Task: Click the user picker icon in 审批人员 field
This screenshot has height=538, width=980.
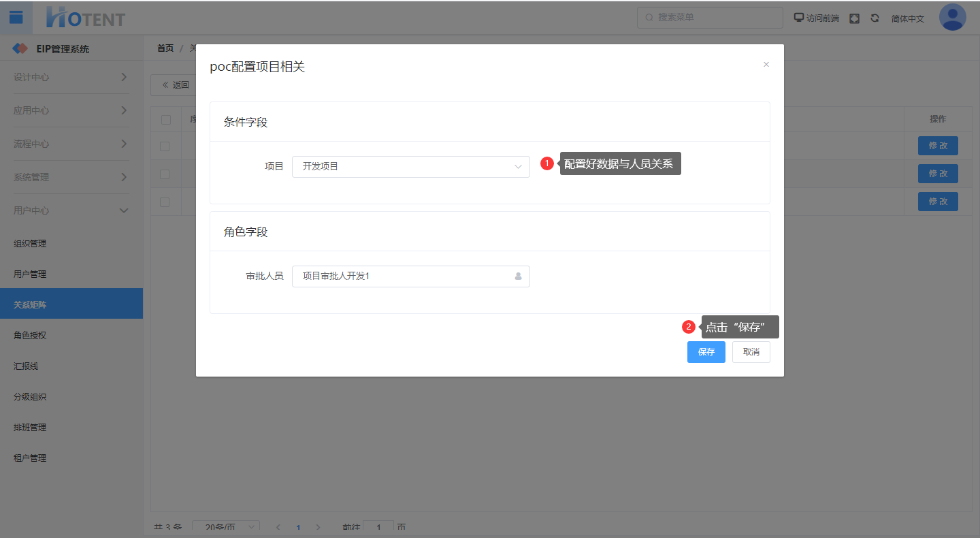Action: pyautogui.click(x=519, y=276)
